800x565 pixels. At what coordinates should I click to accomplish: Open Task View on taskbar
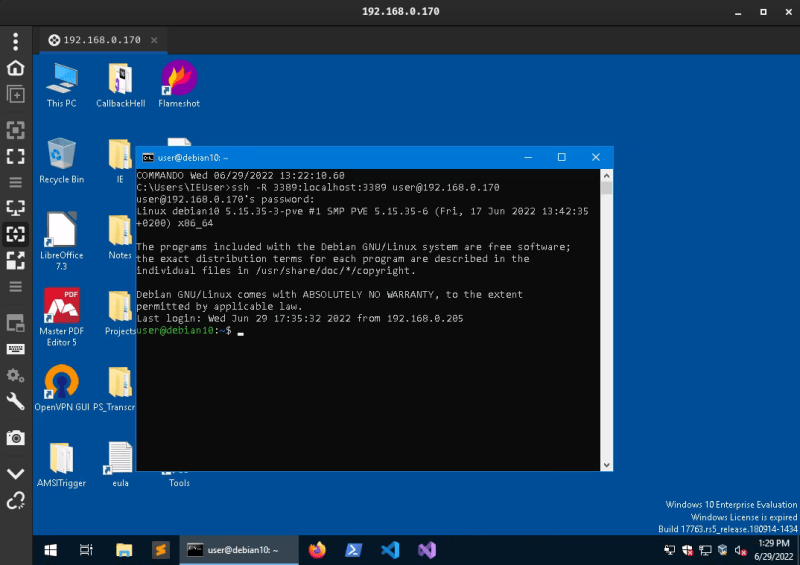(x=86, y=550)
